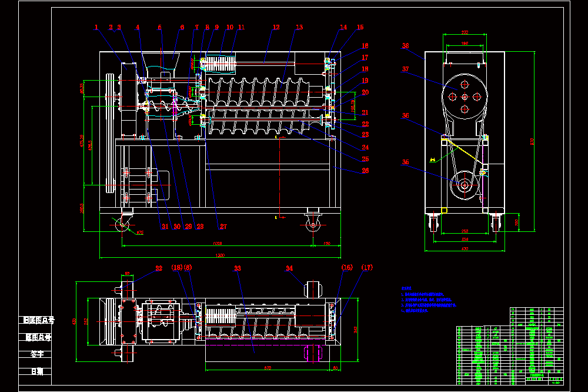588x392 pixels.
Task: Select part number 37 callout
Action: click(405, 69)
